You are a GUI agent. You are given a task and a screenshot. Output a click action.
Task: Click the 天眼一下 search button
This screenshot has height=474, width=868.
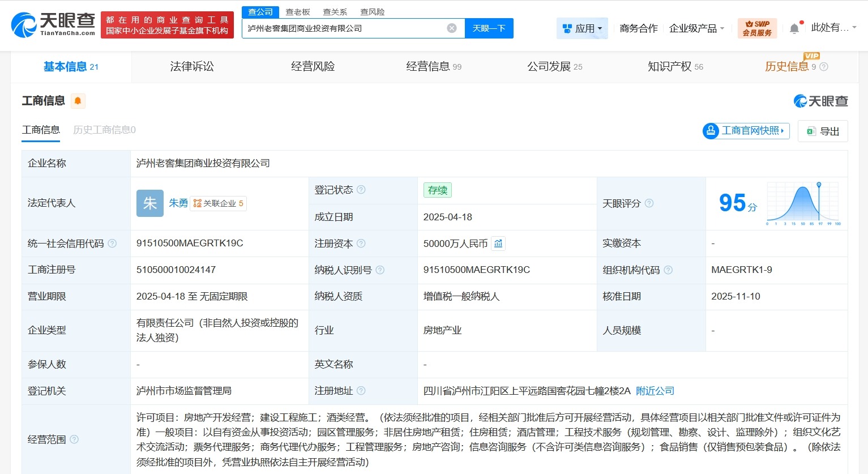489,28
